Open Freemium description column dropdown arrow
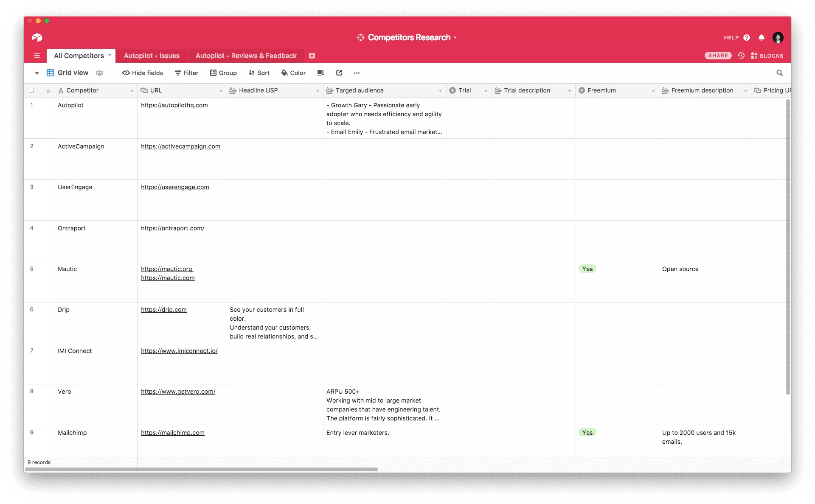Screen dimensions: 815x504 coord(745,91)
